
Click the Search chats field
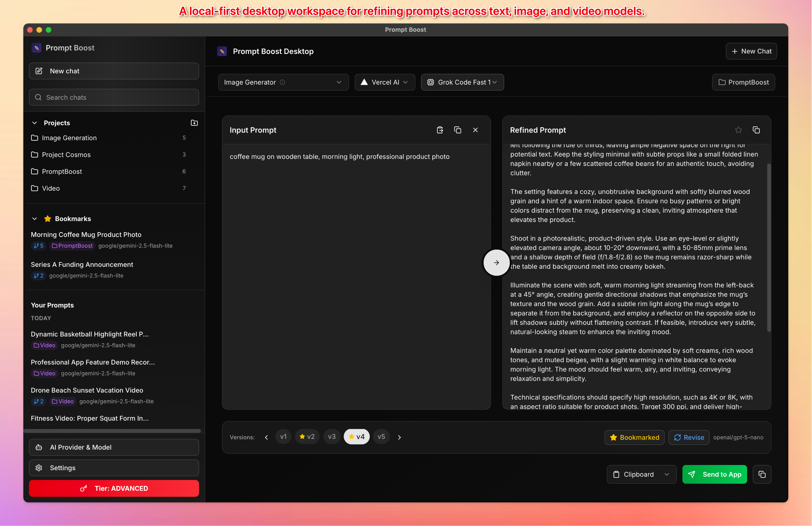114,97
